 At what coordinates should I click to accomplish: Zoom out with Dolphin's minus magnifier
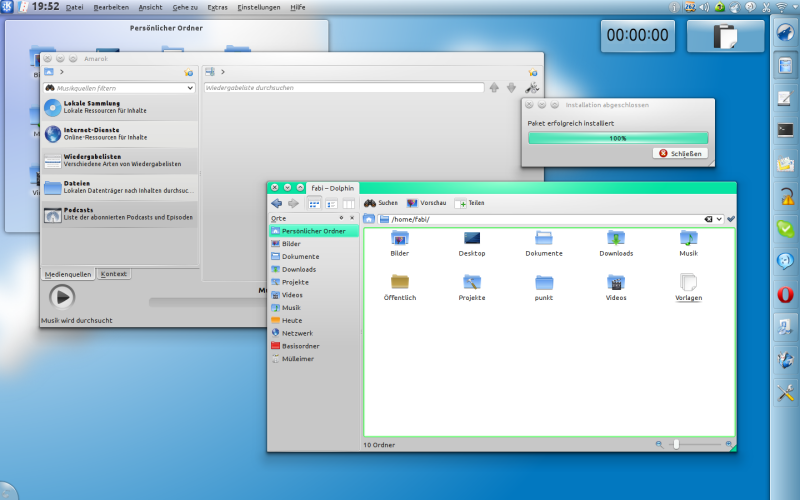(x=659, y=444)
